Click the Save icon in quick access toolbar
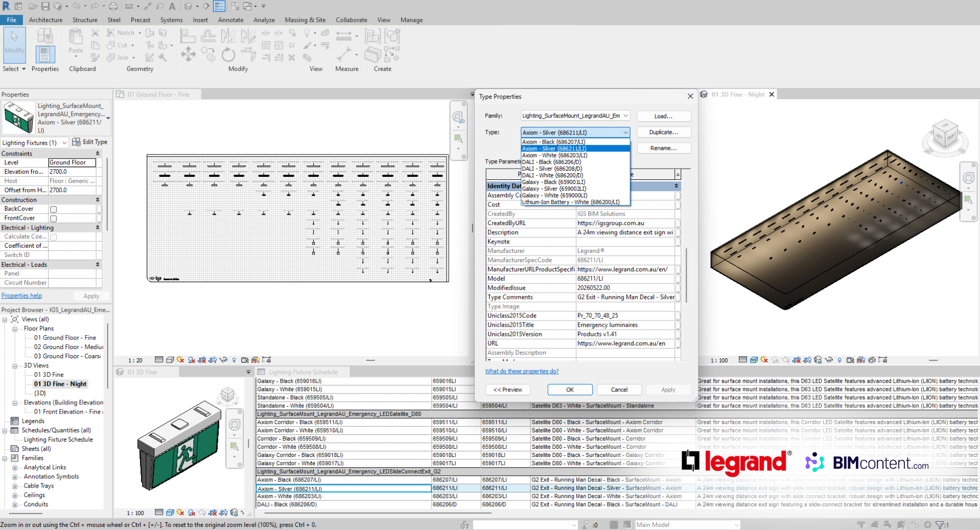This screenshot has height=530, width=980. click(45, 6)
